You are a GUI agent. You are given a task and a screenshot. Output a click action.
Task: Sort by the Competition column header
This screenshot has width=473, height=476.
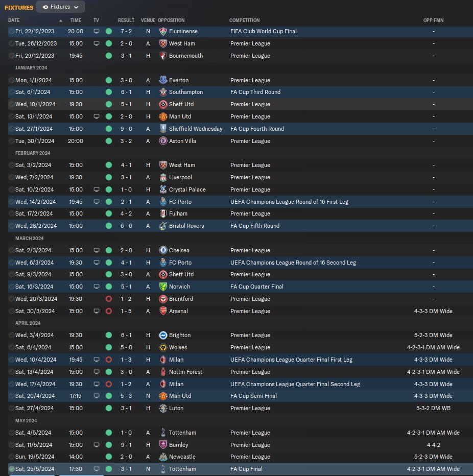(x=244, y=20)
